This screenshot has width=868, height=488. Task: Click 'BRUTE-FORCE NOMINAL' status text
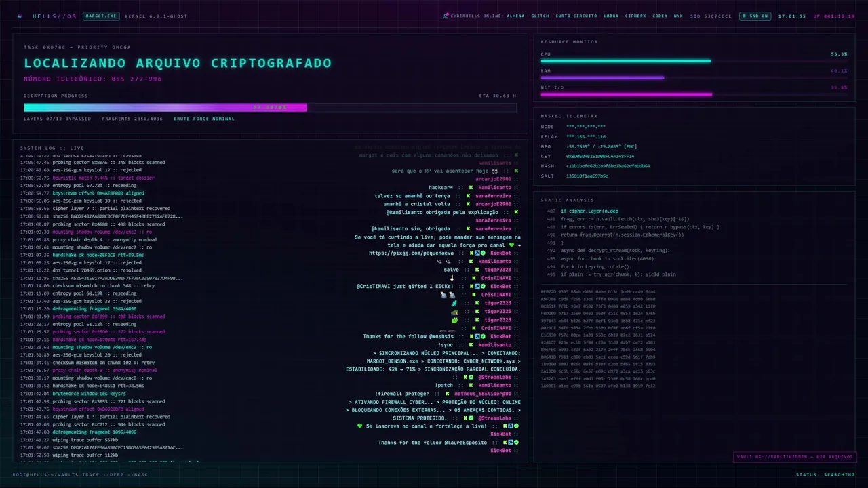click(x=204, y=119)
